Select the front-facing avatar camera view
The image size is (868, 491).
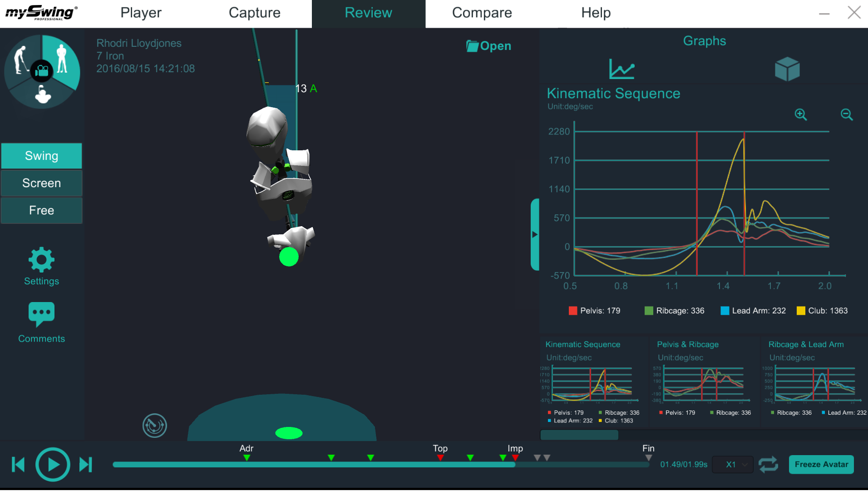(62, 59)
